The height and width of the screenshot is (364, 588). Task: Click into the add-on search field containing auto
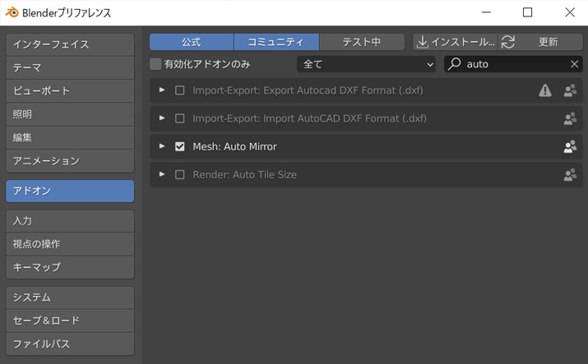[513, 64]
